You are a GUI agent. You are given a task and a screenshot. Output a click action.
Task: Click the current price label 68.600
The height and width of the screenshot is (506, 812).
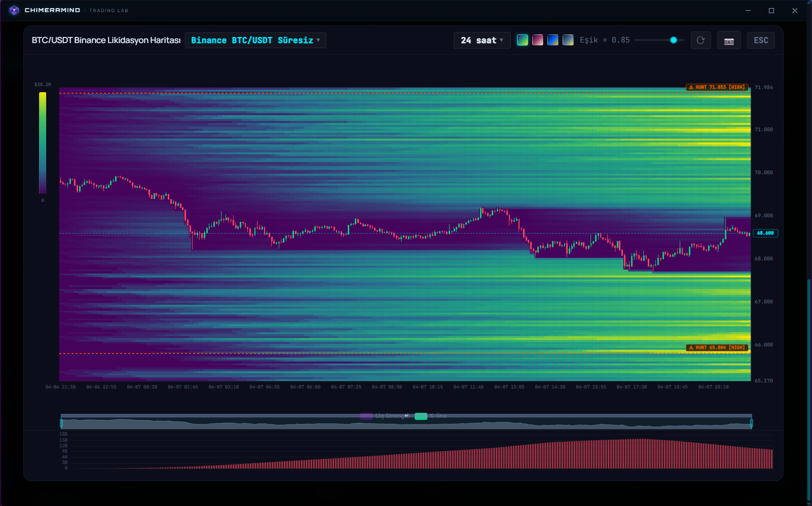point(765,233)
